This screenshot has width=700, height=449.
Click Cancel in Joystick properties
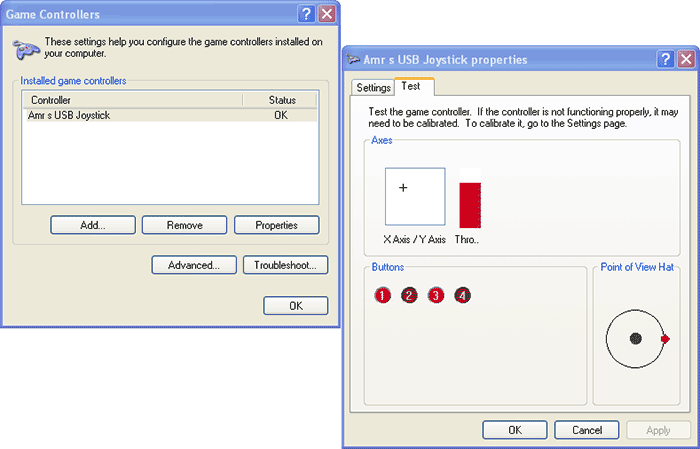click(x=587, y=430)
